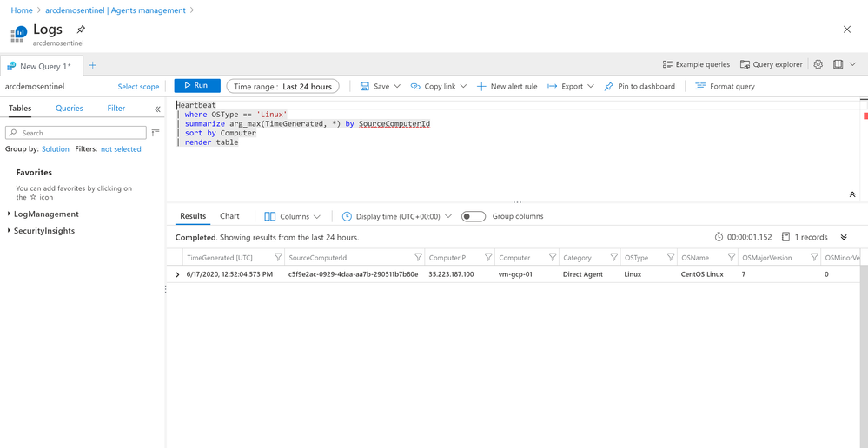Expand the Export dropdown arrow
The width and height of the screenshot is (868, 448).
point(591,86)
